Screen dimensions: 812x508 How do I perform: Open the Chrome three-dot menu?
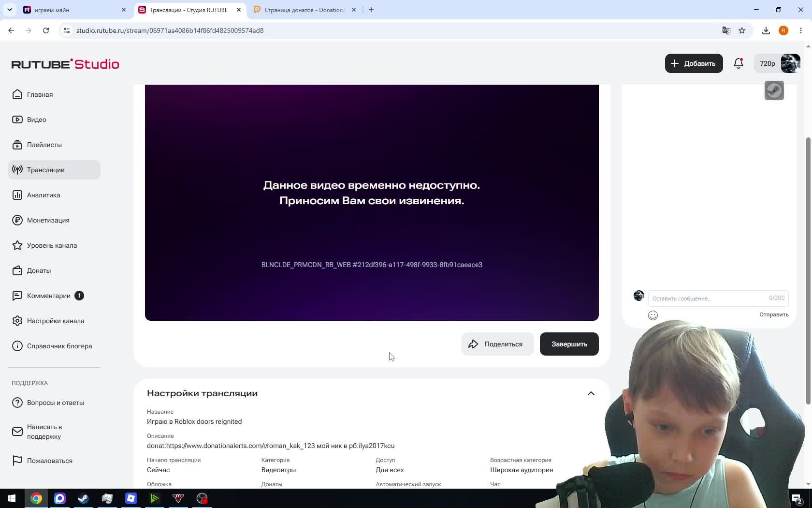coord(801,30)
